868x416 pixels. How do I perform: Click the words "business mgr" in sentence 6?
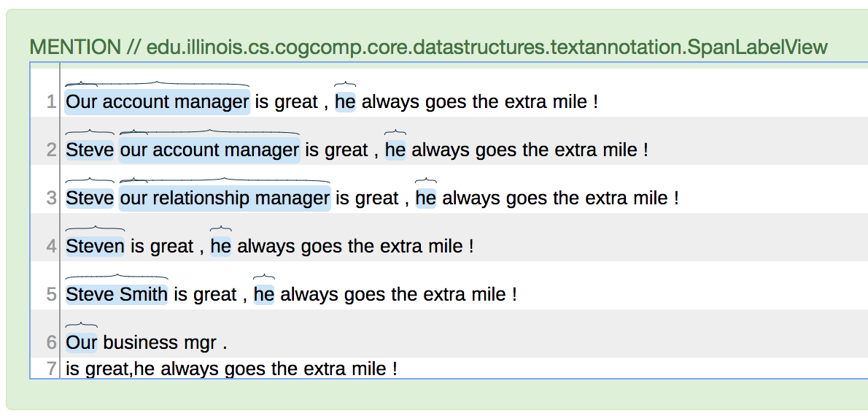[160, 343]
